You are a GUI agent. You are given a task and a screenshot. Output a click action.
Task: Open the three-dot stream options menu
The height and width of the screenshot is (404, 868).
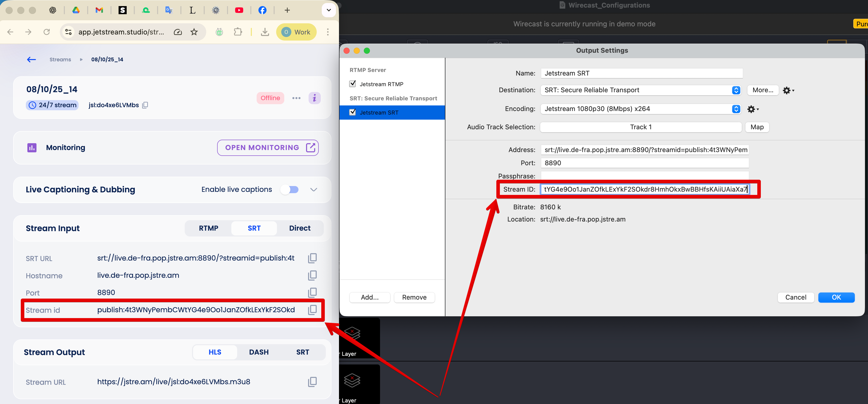coord(296,98)
